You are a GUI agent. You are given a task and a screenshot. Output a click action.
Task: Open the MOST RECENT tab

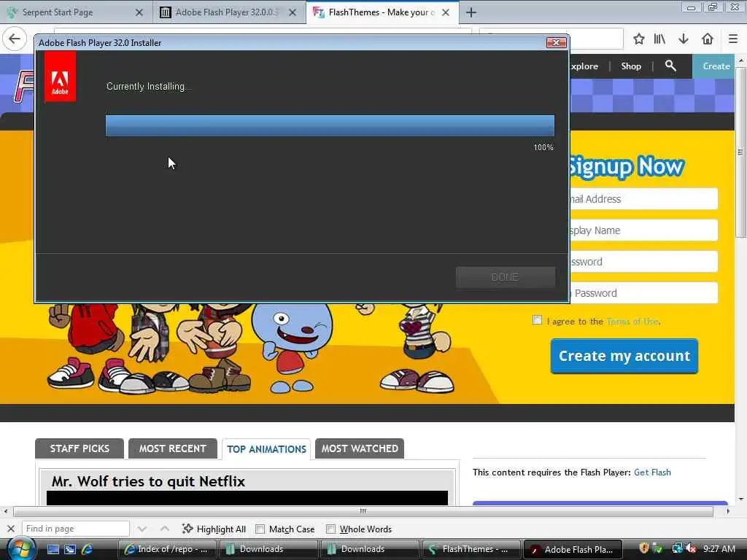click(x=172, y=448)
